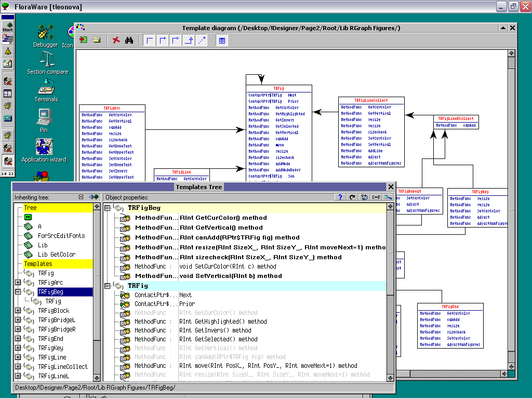Collapse the TRFigBeg node in Inheriting tree
532x399 pixels.
[18, 292]
